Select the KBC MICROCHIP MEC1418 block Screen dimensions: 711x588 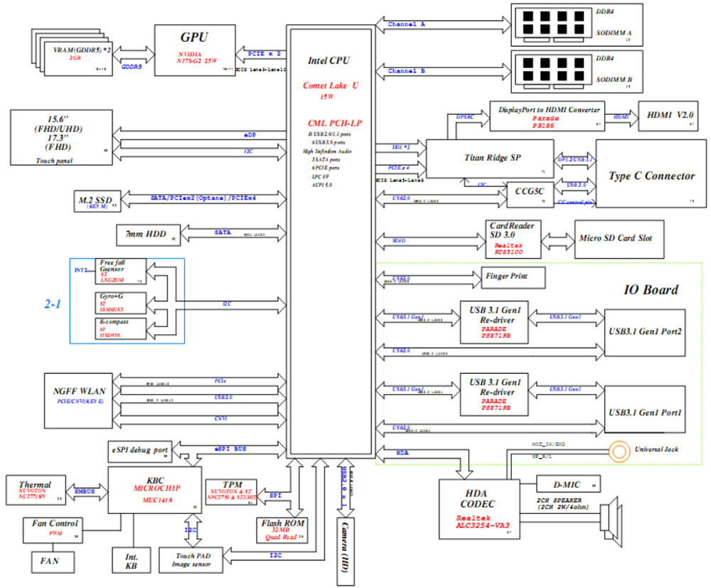[x=154, y=490]
